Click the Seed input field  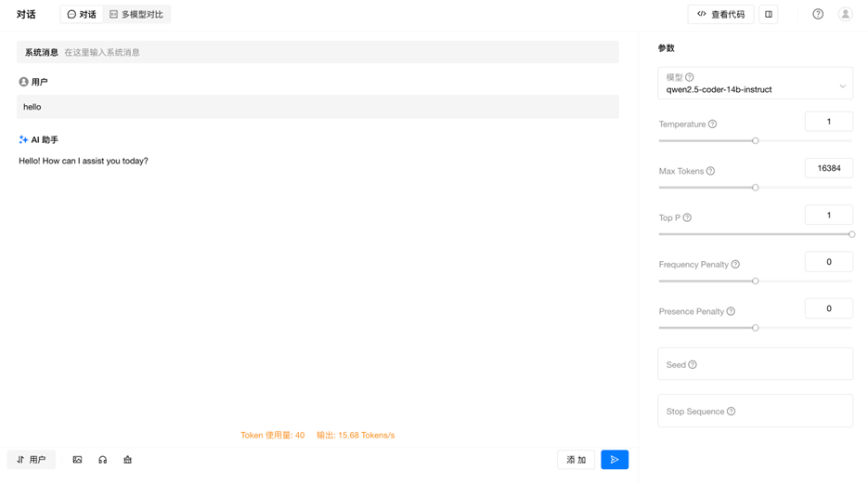coord(755,364)
